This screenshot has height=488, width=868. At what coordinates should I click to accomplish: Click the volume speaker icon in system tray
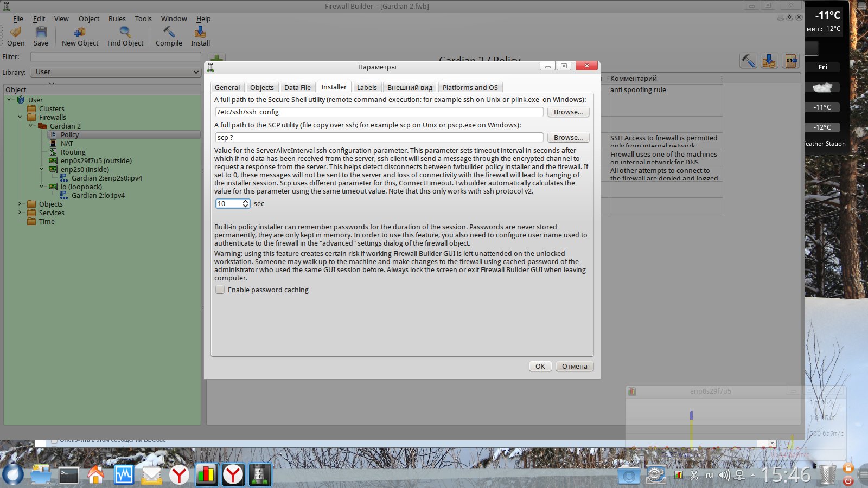(x=724, y=475)
